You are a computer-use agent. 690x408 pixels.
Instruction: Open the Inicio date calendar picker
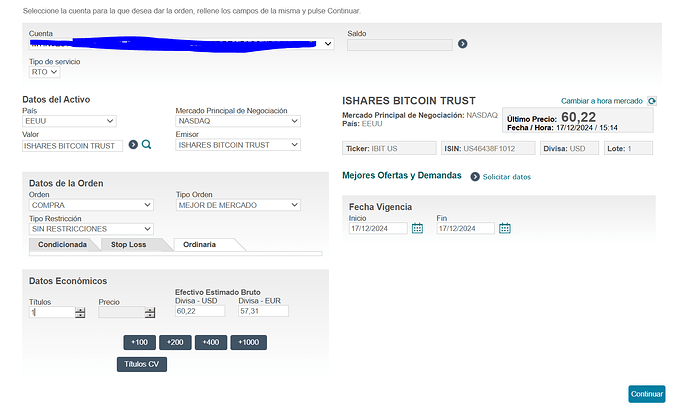[417, 228]
